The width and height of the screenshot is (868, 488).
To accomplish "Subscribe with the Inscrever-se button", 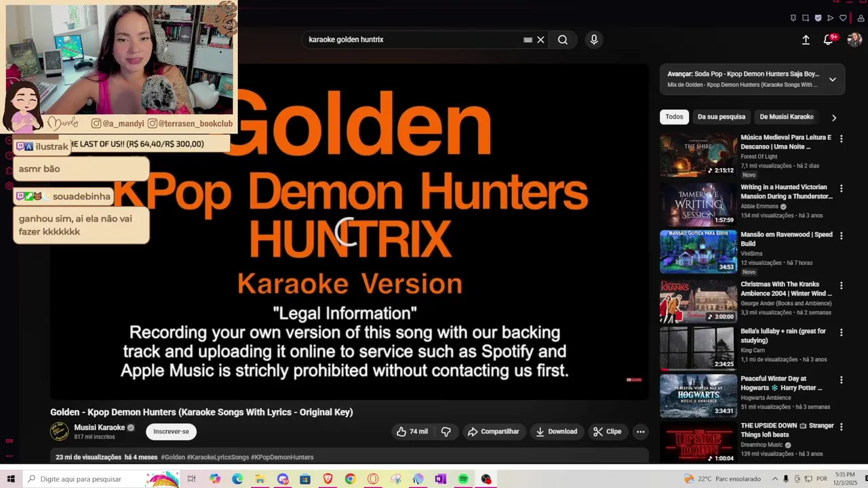I will point(171,432).
